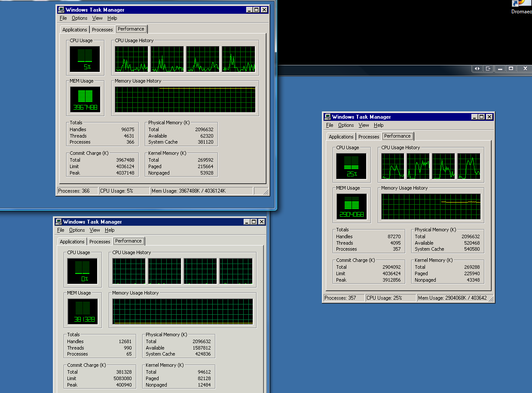Click the Threads value 4631

pyautogui.click(x=129, y=136)
